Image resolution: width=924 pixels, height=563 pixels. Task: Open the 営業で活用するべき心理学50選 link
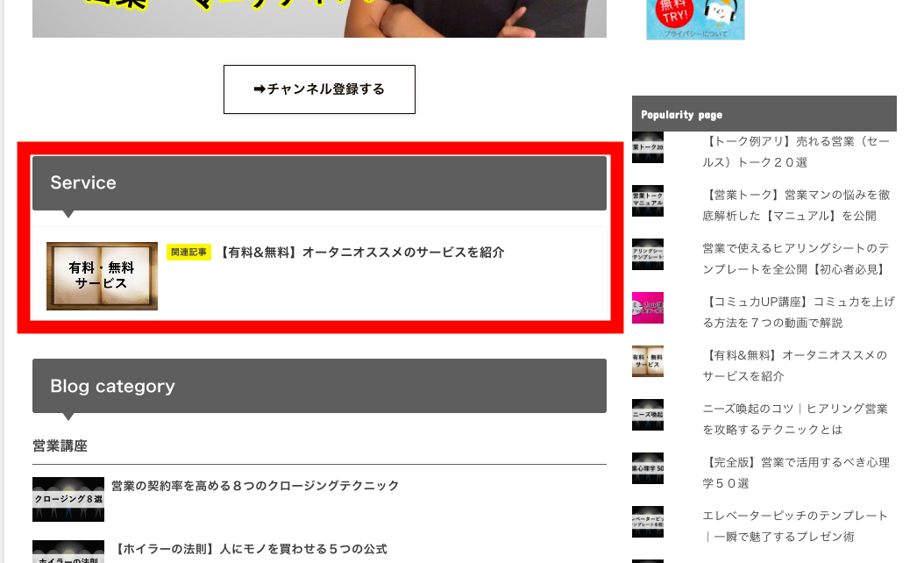pos(796,473)
